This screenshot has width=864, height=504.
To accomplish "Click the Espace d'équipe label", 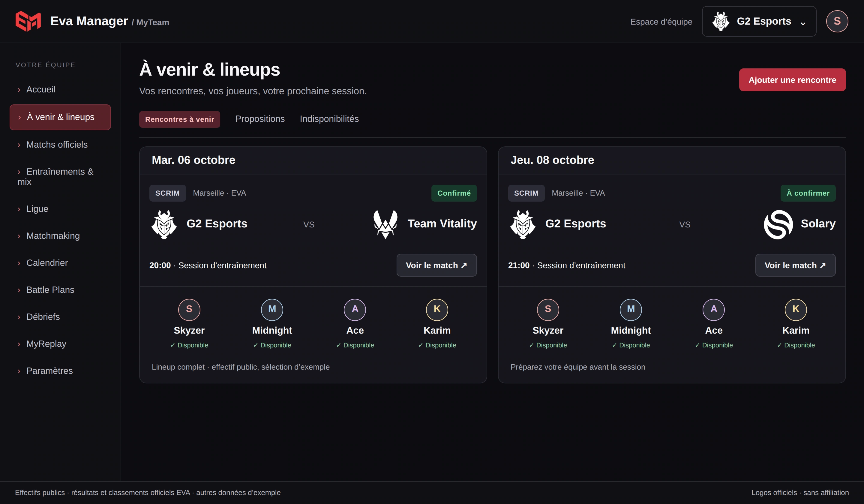I will 661,22.
